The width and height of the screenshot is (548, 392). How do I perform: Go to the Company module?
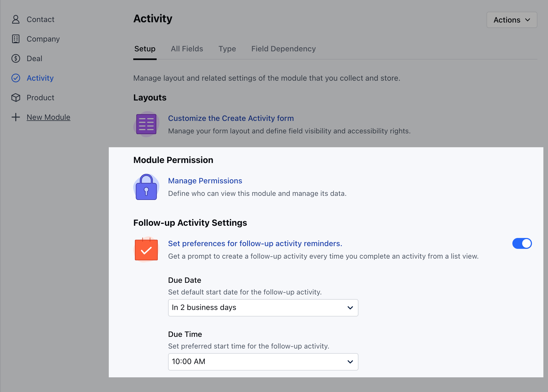click(43, 39)
